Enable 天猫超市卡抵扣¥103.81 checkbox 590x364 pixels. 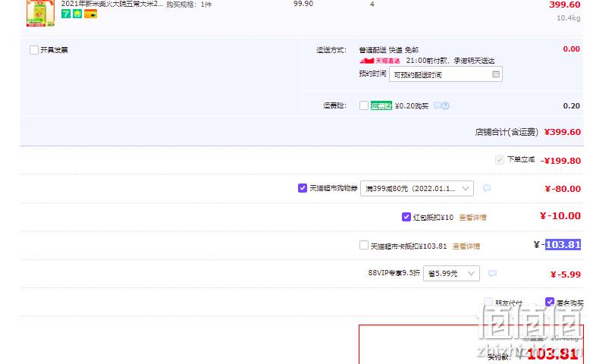tap(363, 246)
